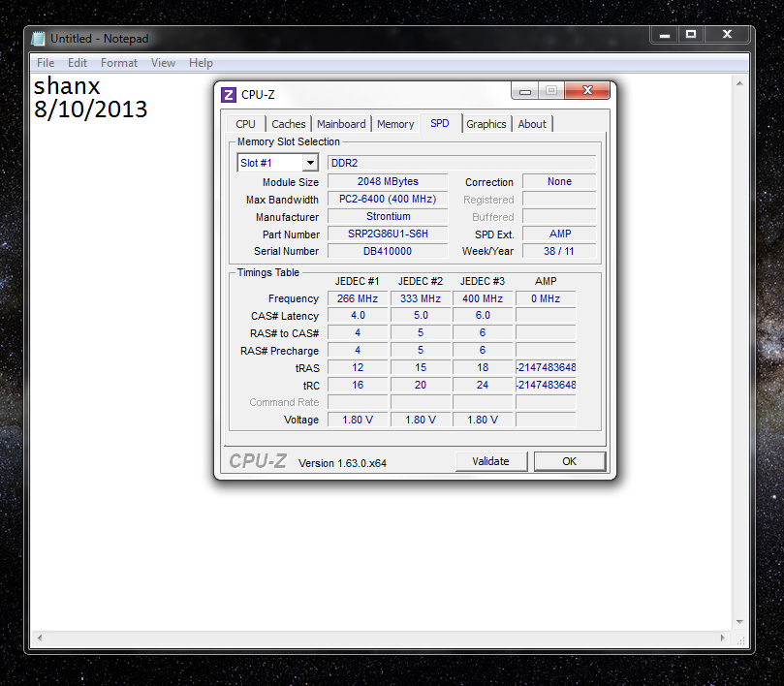Open the Edit menu in Notepad

point(78,63)
